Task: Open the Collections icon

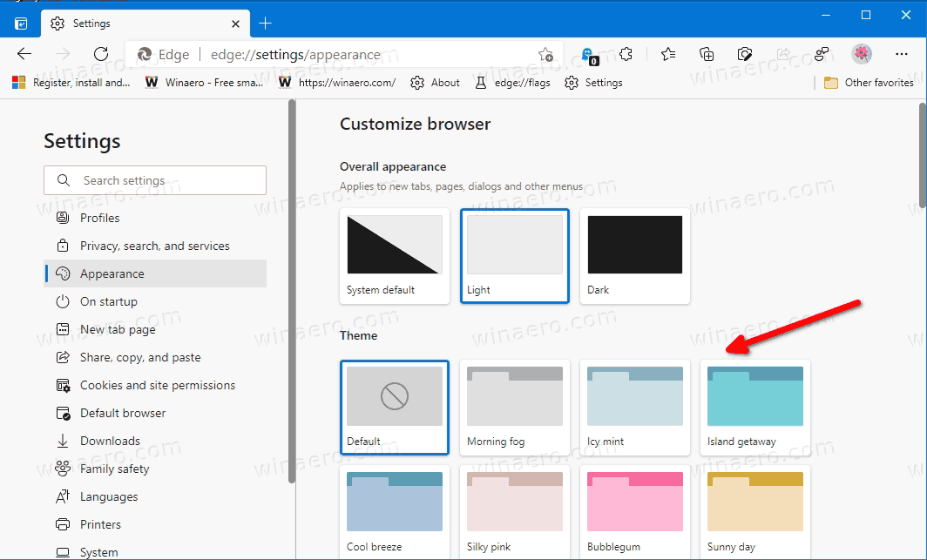Action: 707,54
